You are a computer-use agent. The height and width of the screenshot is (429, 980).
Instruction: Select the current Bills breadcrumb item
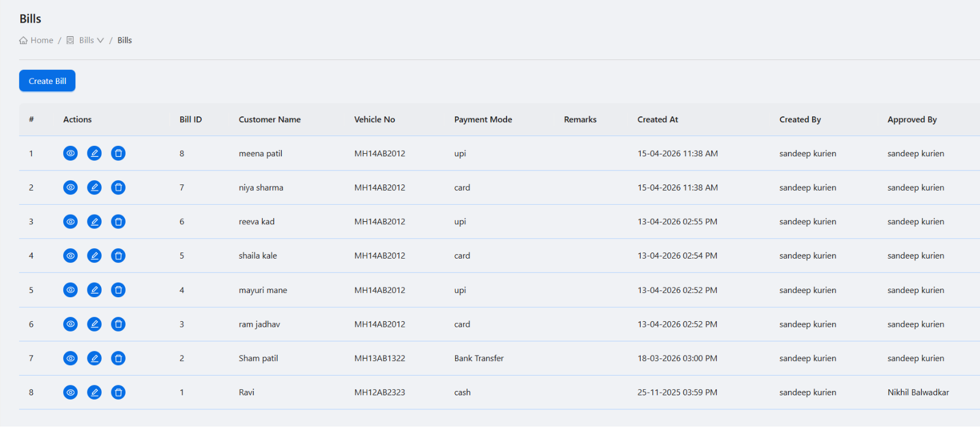pos(124,40)
